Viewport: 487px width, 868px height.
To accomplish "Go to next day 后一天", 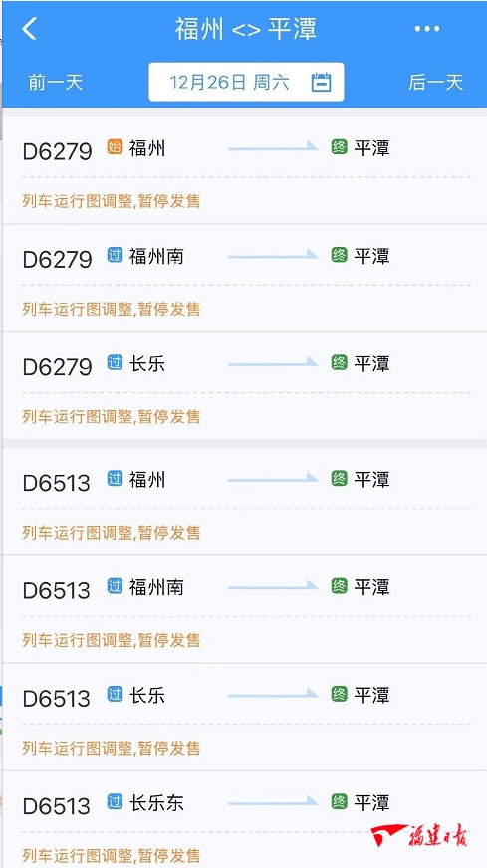I will [435, 83].
